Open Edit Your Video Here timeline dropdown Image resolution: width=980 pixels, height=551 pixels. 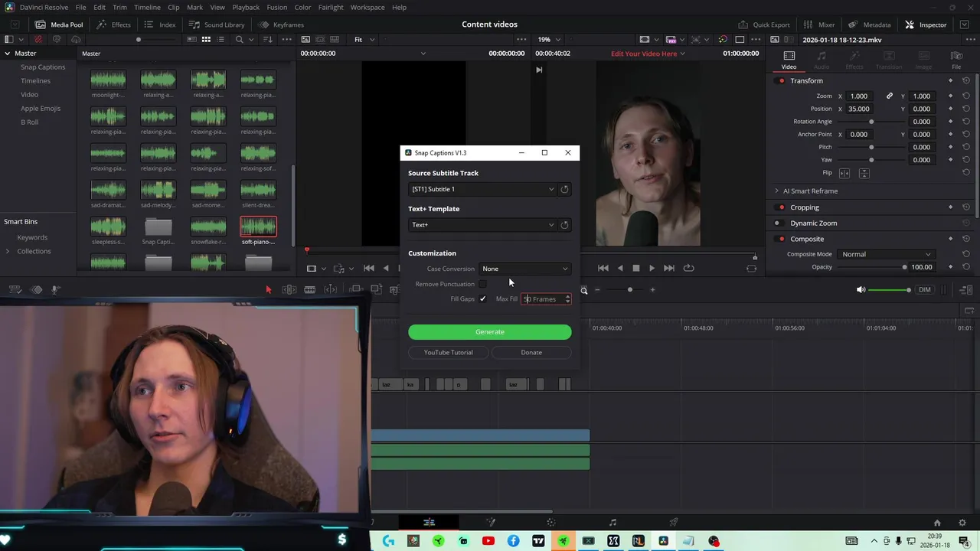tap(648, 54)
